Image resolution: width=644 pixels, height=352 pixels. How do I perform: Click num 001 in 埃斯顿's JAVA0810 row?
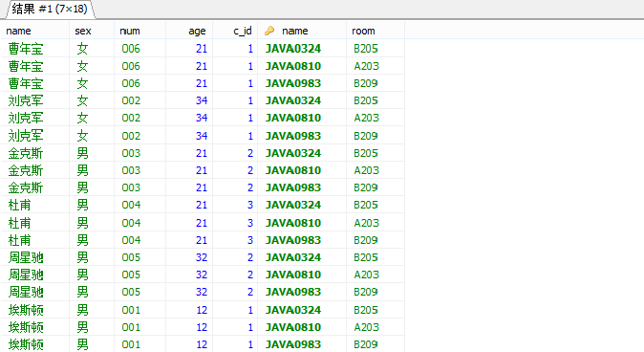pos(131,327)
